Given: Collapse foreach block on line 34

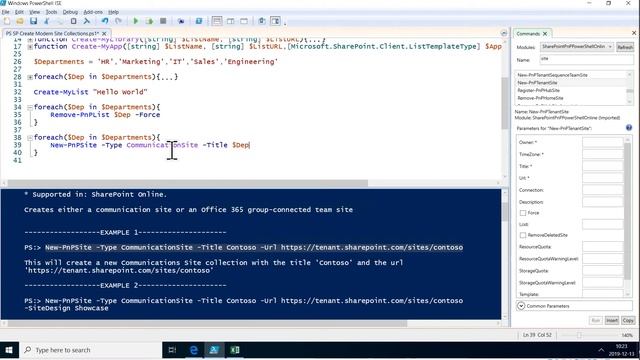Looking at the screenshot, I should (x=30, y=107).
